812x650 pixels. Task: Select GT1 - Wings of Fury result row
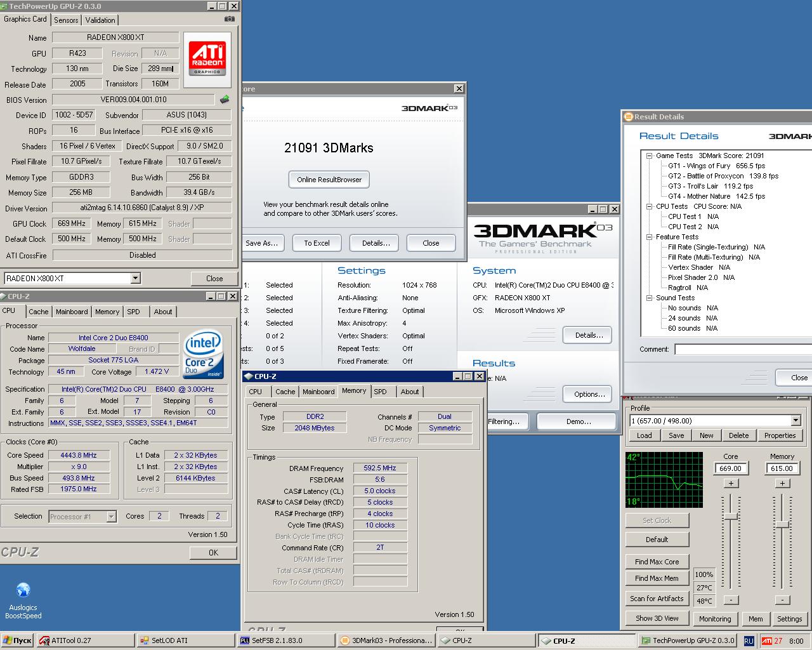[x=716, y=166]
